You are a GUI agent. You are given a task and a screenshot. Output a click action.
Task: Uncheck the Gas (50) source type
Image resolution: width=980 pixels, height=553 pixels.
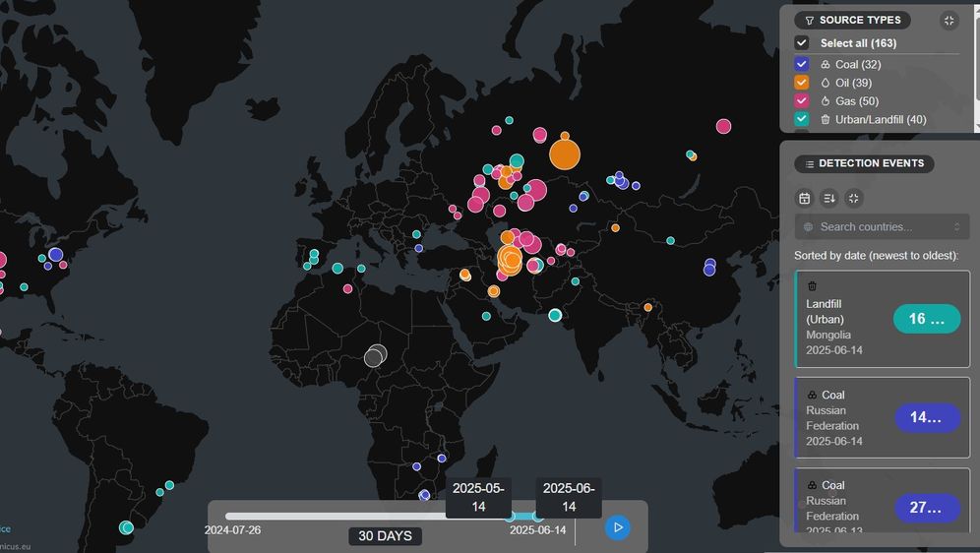tap(802, 100)
